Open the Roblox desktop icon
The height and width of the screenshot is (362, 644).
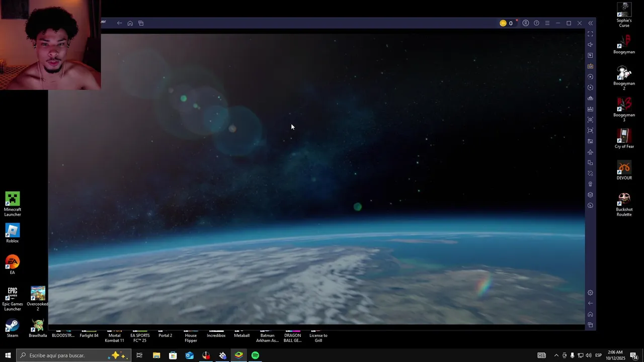[x=13, y=233]
